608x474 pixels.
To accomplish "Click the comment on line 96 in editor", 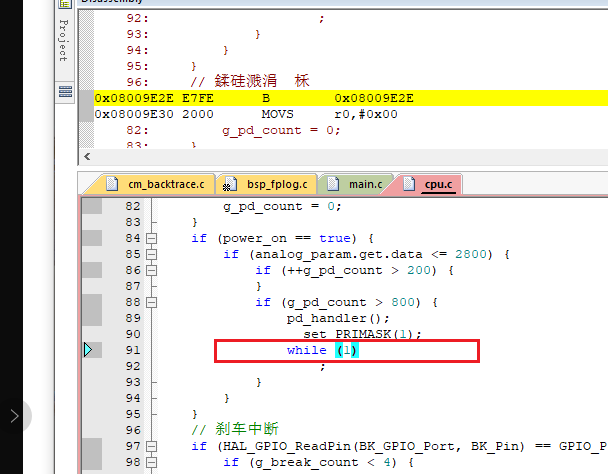I will (x=235, y=429).
